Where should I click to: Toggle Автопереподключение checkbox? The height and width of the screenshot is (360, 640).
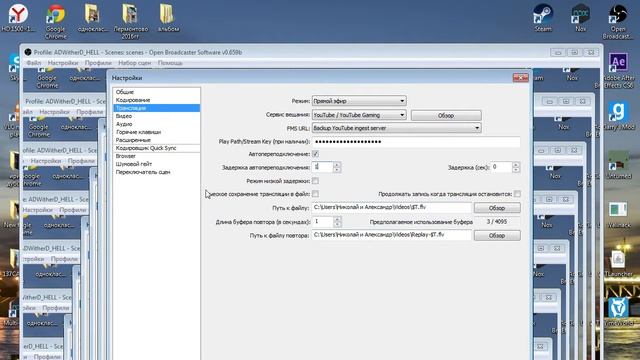pos(315,154)
